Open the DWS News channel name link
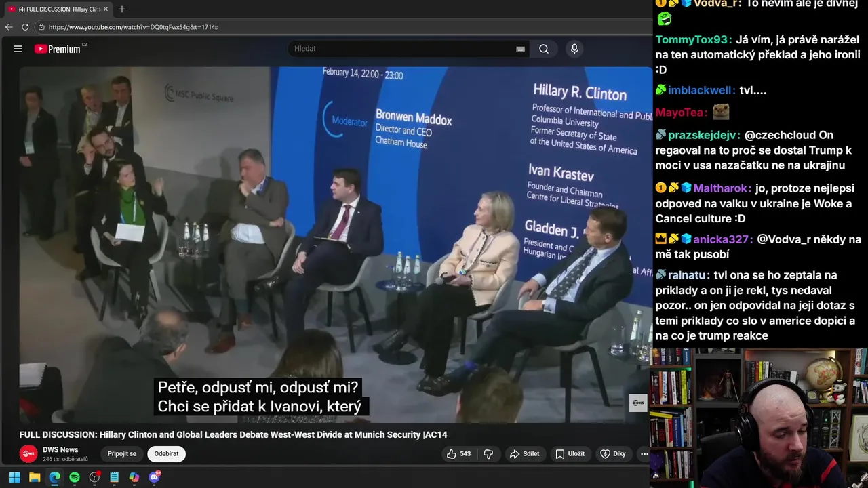 pyautogui.click(x=60, y=450)
